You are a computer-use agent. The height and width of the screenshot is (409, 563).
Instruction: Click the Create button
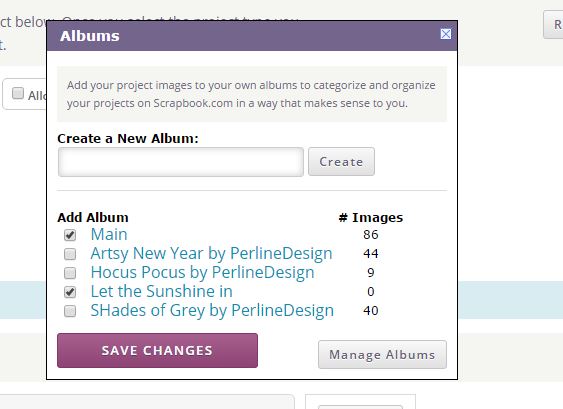point(341,162)
